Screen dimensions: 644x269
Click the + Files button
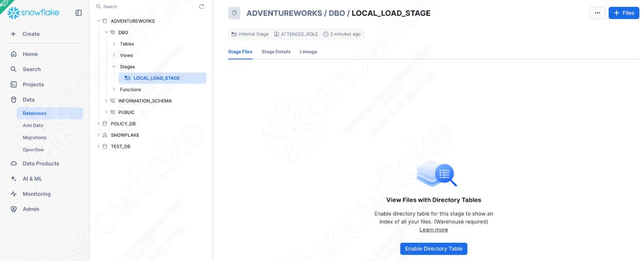point(624,13)
